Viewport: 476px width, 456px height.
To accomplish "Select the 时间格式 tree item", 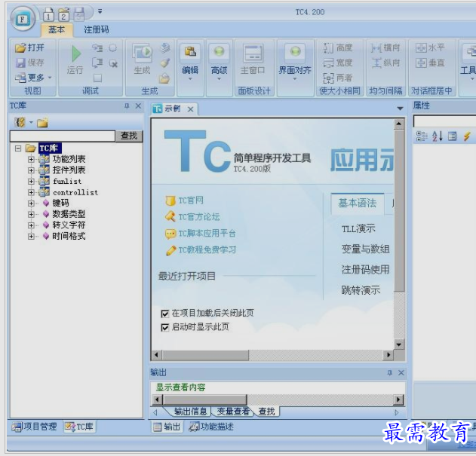I will click(69, 236).
